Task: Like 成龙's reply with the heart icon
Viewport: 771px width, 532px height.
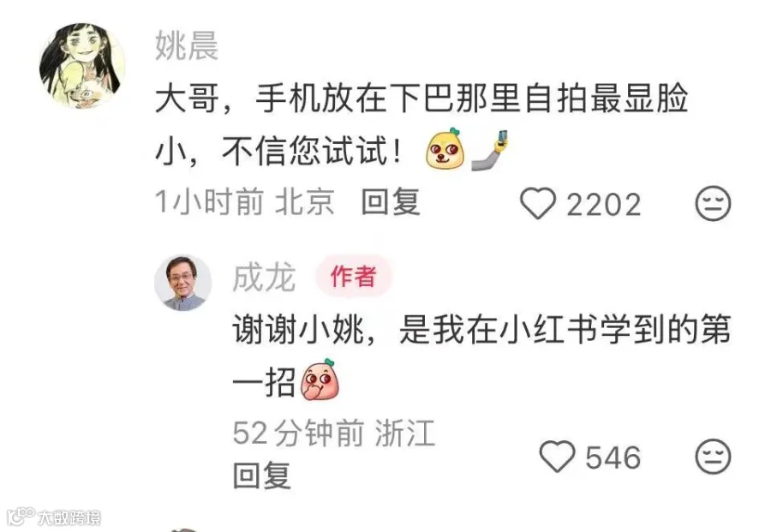Action: 557,457
